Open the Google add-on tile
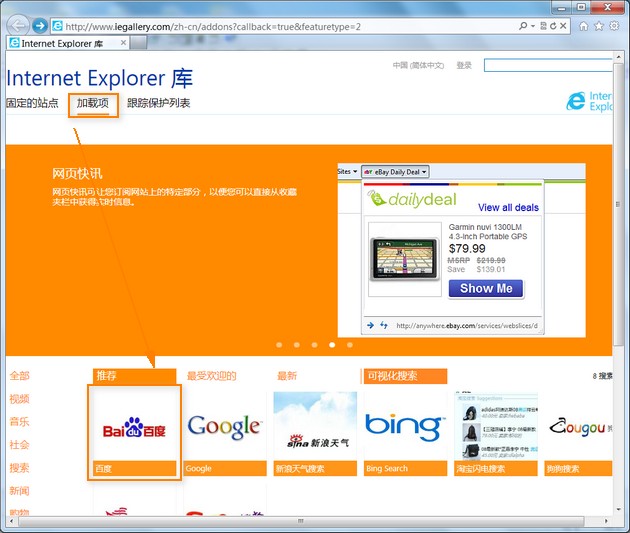Image resolution: width=630 pixels, height=533 pixels. 225,432
